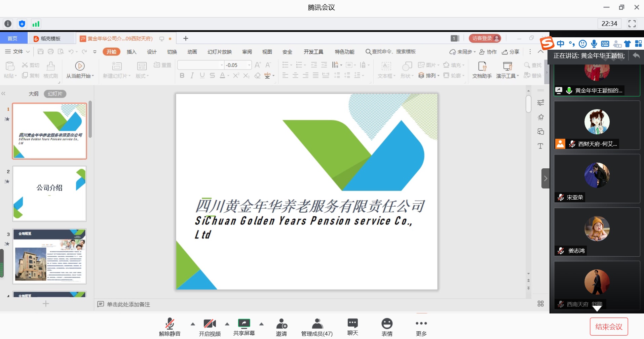Image resolution: width=644 pixels, height=339 pixels.
Task: Start slideshow with 从当前开始
Action: pos(80,70)
